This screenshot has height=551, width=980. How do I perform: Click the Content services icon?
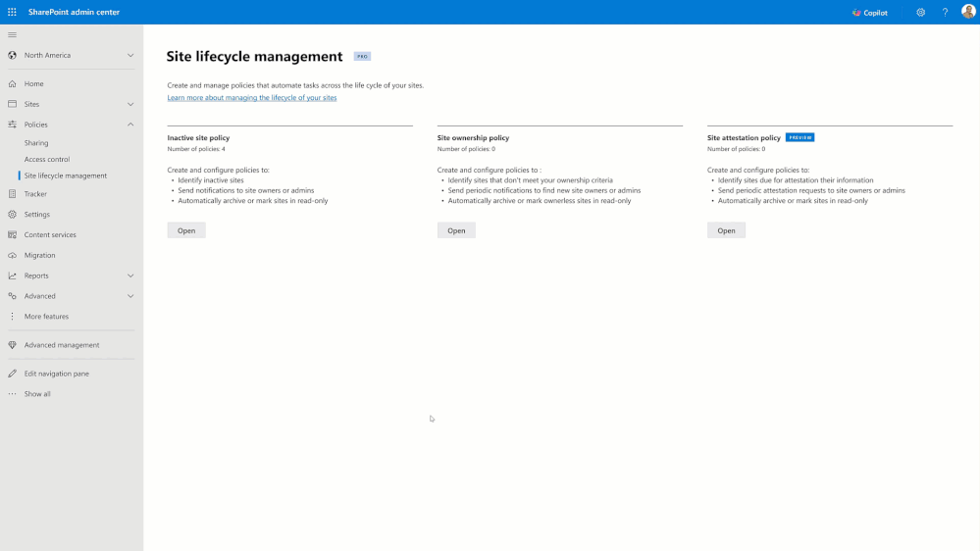point(12,235)
